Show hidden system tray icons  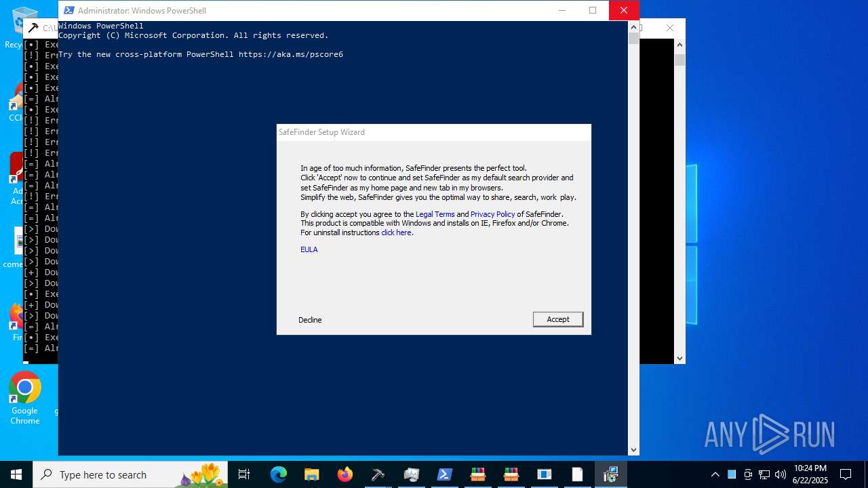[x=715, y=474]
